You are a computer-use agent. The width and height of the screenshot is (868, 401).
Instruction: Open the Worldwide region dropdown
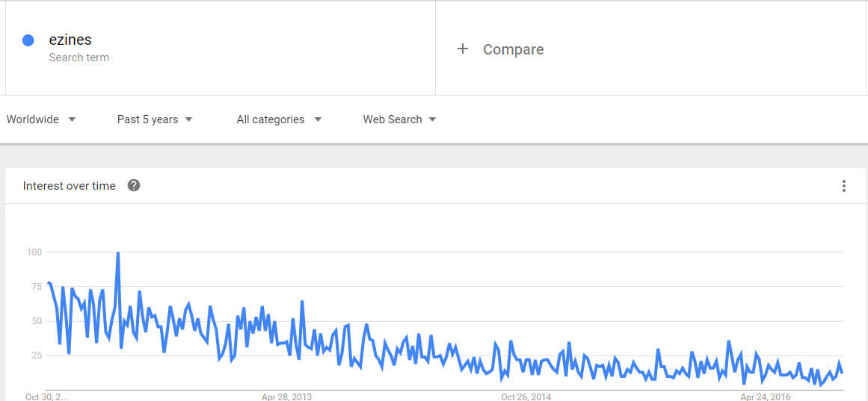(x=41, y=119)
